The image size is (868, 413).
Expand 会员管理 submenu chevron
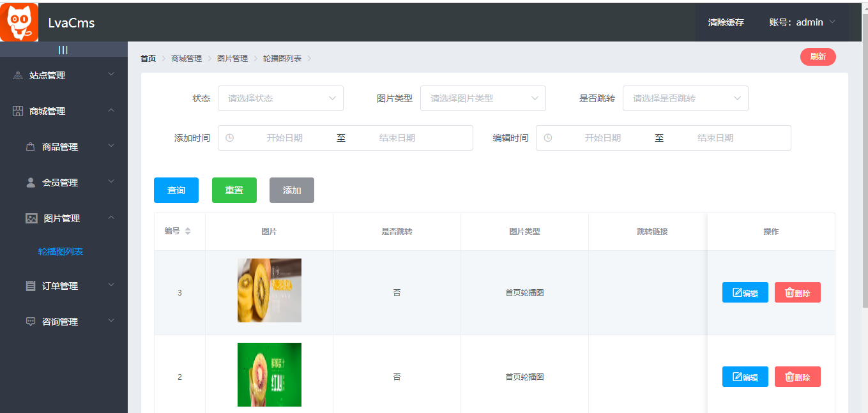[111, 182]
